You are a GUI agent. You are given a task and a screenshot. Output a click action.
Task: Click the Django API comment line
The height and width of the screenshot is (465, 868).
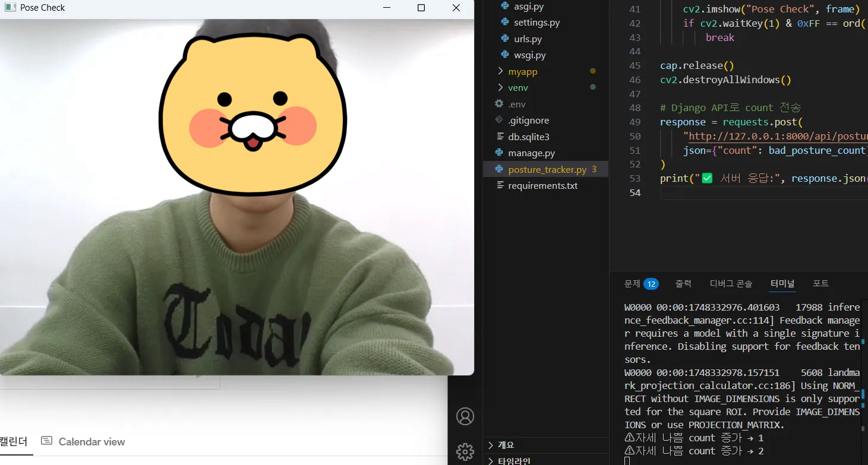point(731,107)
